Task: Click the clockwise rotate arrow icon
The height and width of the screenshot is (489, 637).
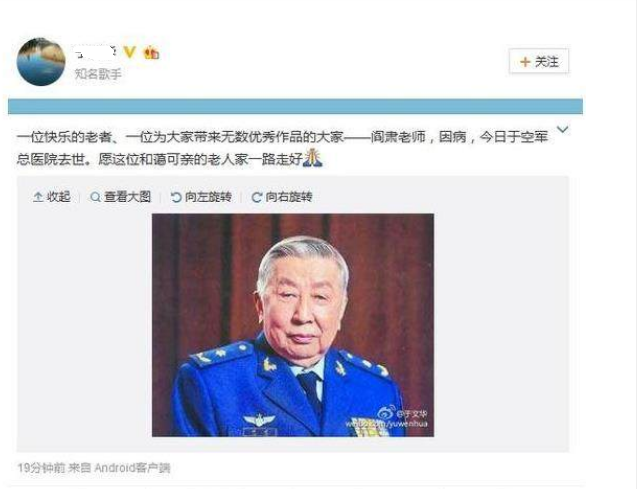Action: [x=256, y=197]
